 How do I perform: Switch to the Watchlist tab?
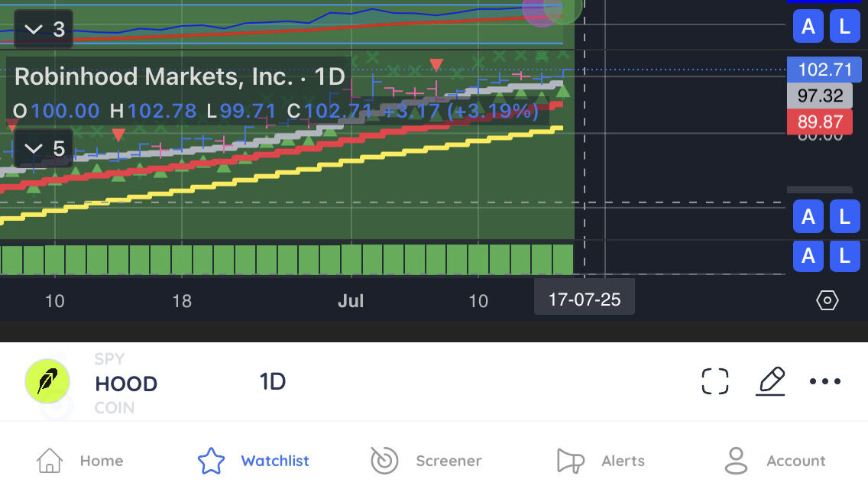tap(253, 461)
